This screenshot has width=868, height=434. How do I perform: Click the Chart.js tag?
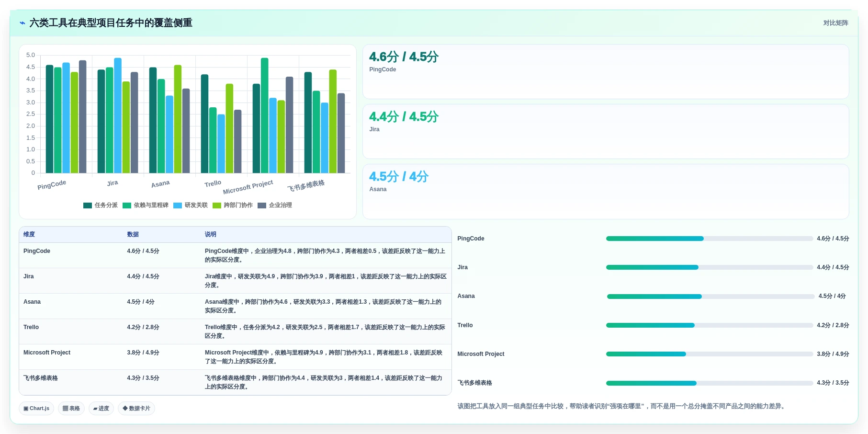36,409
